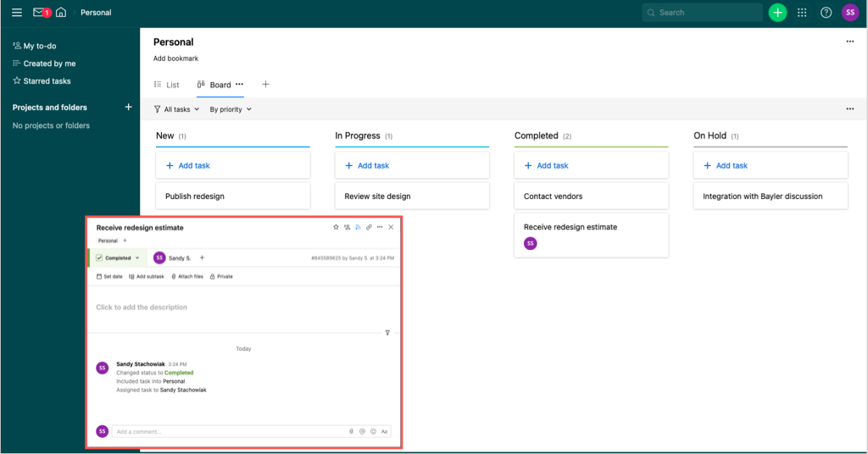The image size is (868, 454).
Task: Open the By priority sort dropdown
Action: click(x=231, y=109)
